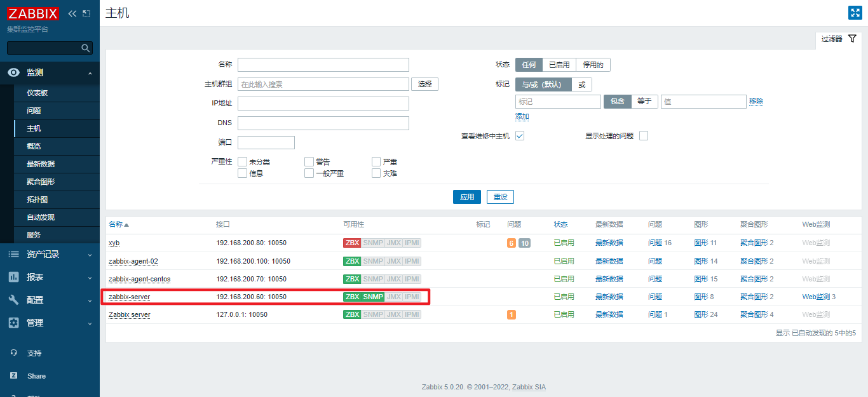Click the Share Z icon
The width and height of the screenshot is (868, 397).
click(x=14, y=376)
